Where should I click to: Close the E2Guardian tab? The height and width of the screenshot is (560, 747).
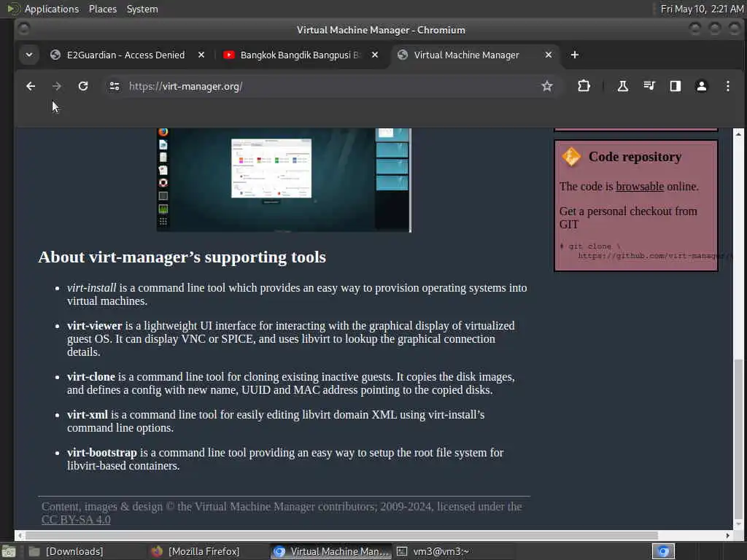click(x=201, y=55)
